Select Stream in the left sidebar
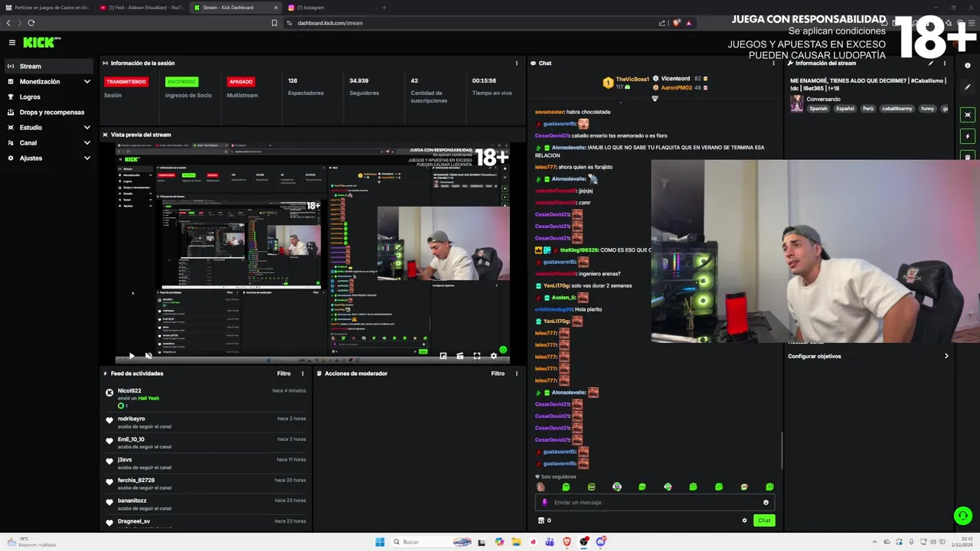 coord(49,67)
